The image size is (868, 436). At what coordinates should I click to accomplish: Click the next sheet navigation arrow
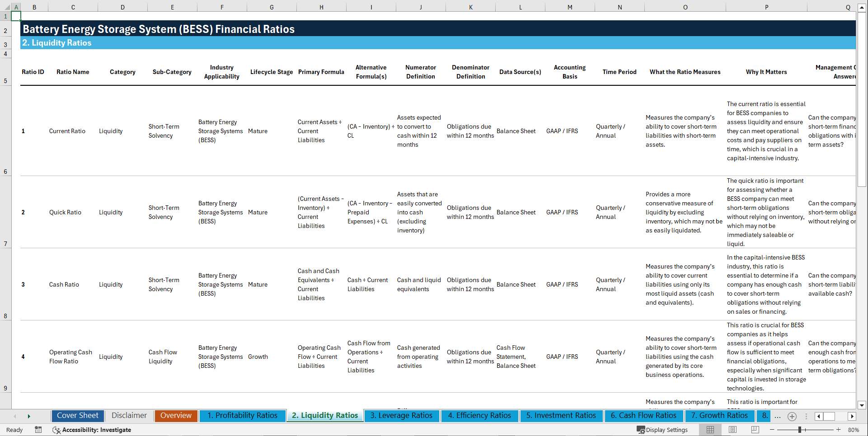coord(29,416)
